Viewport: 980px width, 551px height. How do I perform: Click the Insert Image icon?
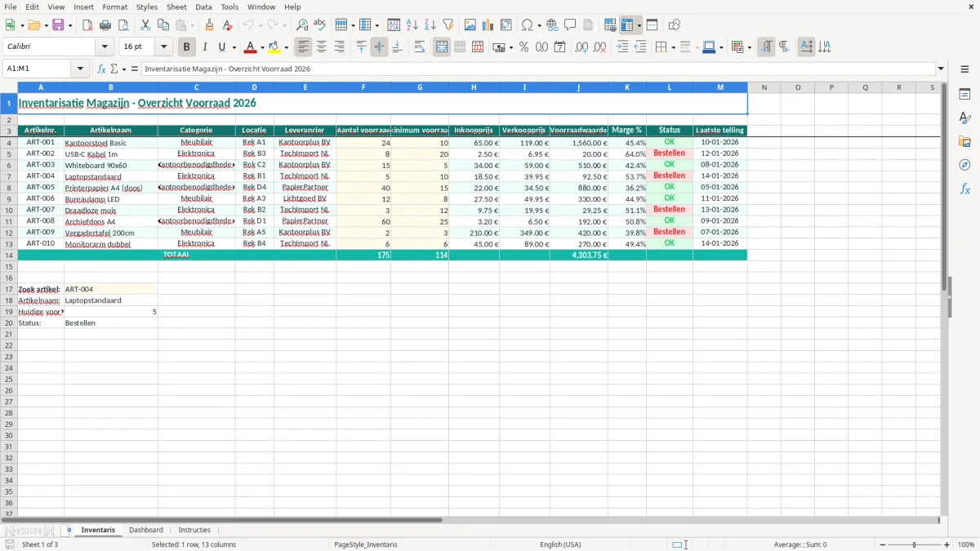point(470,25)
